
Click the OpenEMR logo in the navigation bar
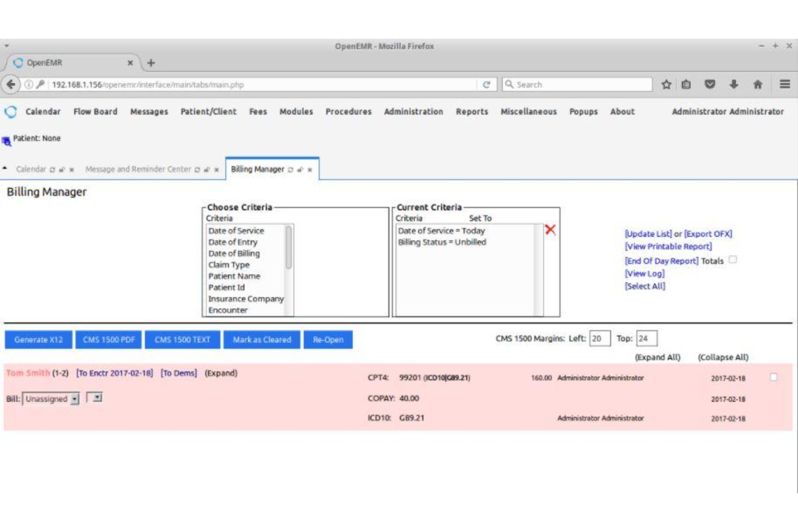(x=9, y=112)
